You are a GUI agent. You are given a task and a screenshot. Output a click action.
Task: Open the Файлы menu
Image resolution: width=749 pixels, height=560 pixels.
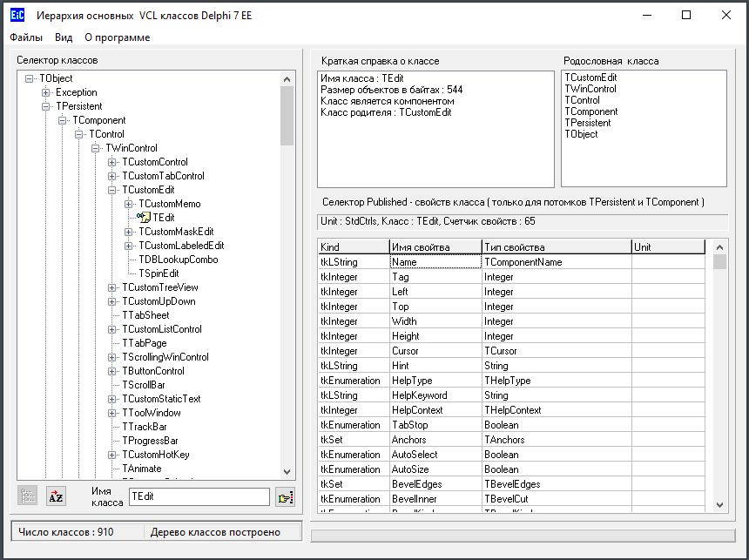pos(26,37)
